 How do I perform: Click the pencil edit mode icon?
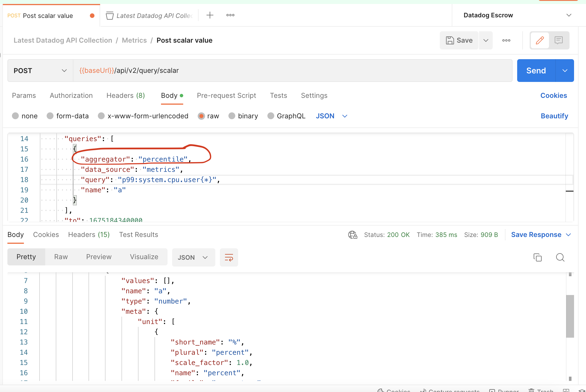(x=540, y=40)
